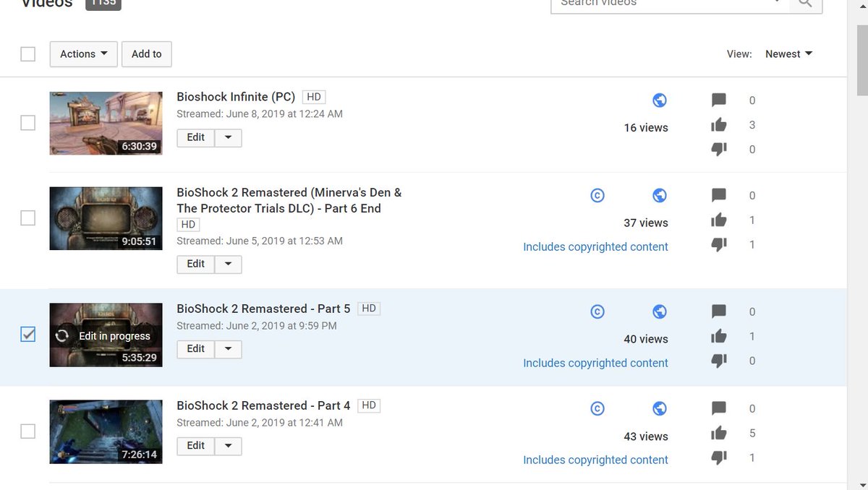868x490 pixels.
Task: Tick the BioShock 2 Remastered Part 4 checkbox
Action: click(x=27, y=431)
